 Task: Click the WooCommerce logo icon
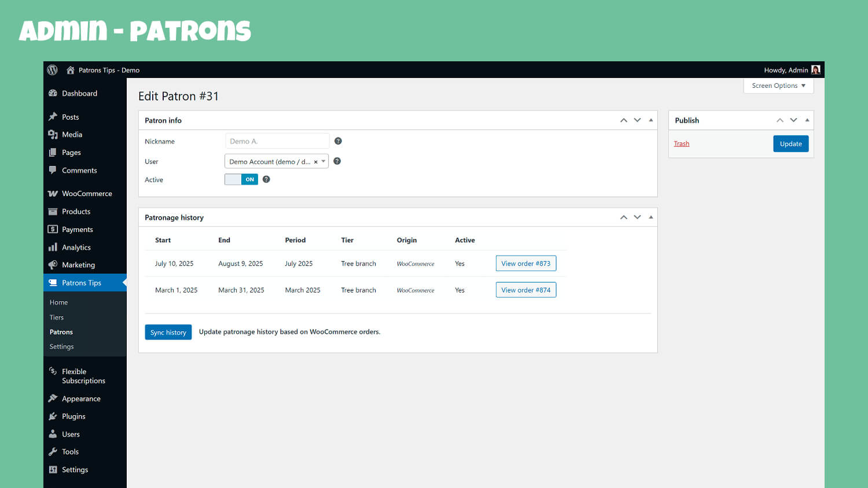[x=53, y=194]
